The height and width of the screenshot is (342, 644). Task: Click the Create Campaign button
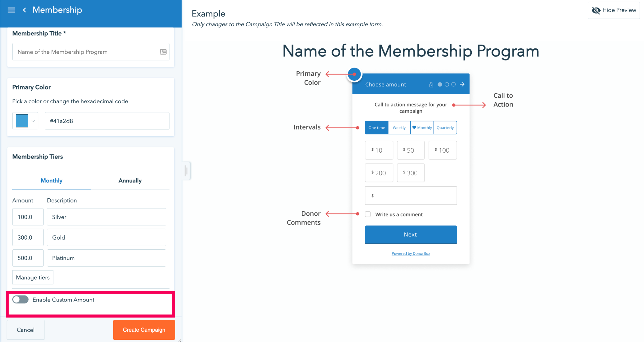pyautogui.click(x=144, y=330)
